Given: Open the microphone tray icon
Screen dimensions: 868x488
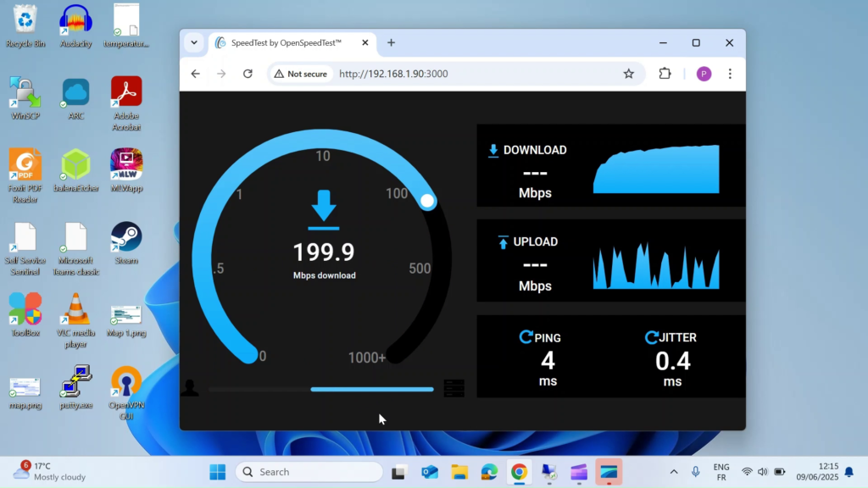Looking at the screenshot, I should [695, 472].
